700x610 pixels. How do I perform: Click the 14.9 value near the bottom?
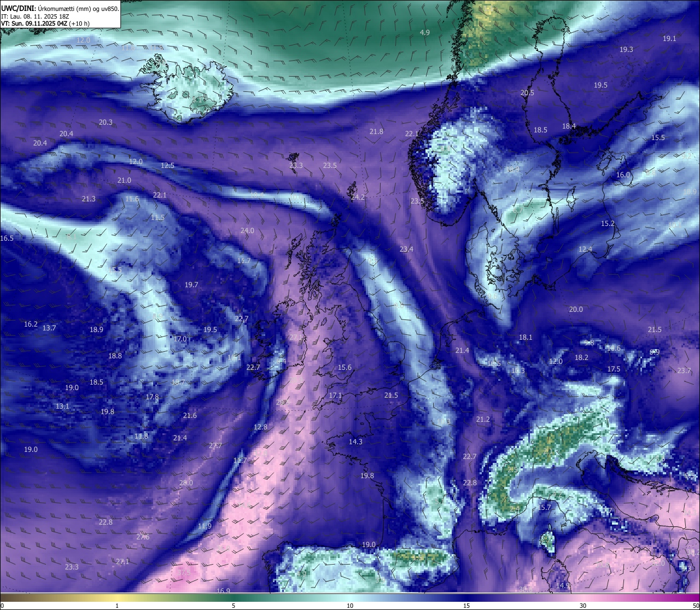(x=563, y=586)
